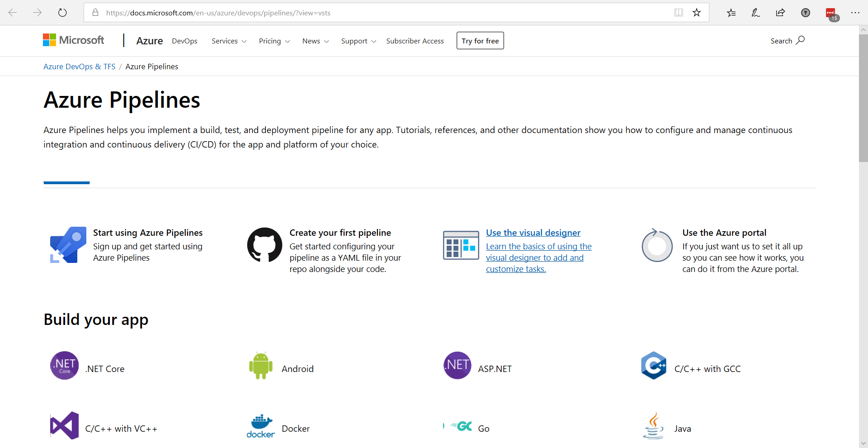Click the C++ hexagon icon
The width and height of the screenshot is (868, 448).
tap(654, 365)
